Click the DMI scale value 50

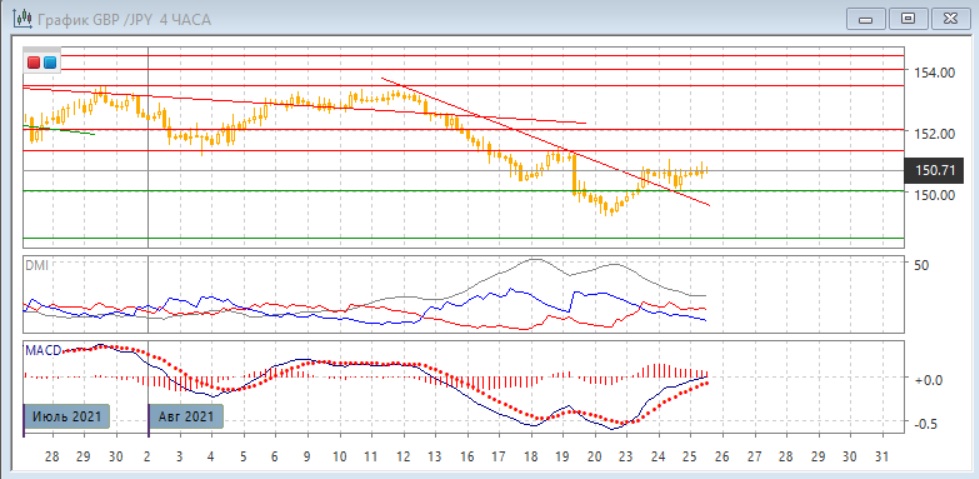coord(923,265)
